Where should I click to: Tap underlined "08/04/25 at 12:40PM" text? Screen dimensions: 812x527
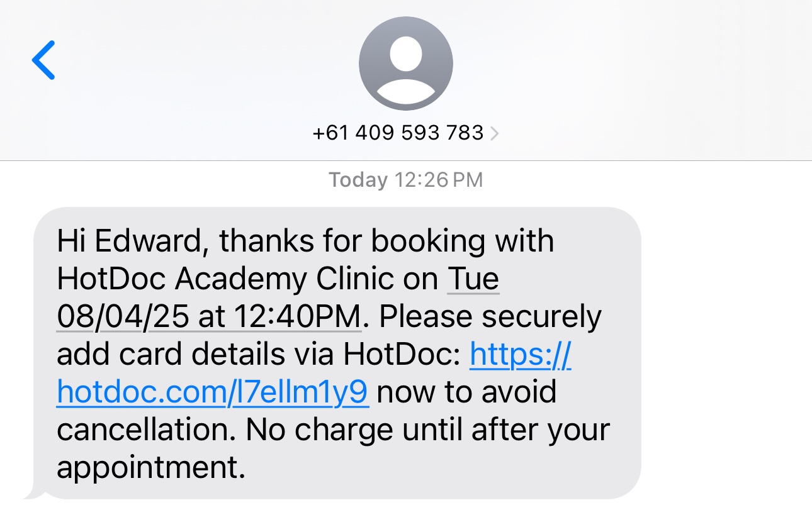click(209, 317)
